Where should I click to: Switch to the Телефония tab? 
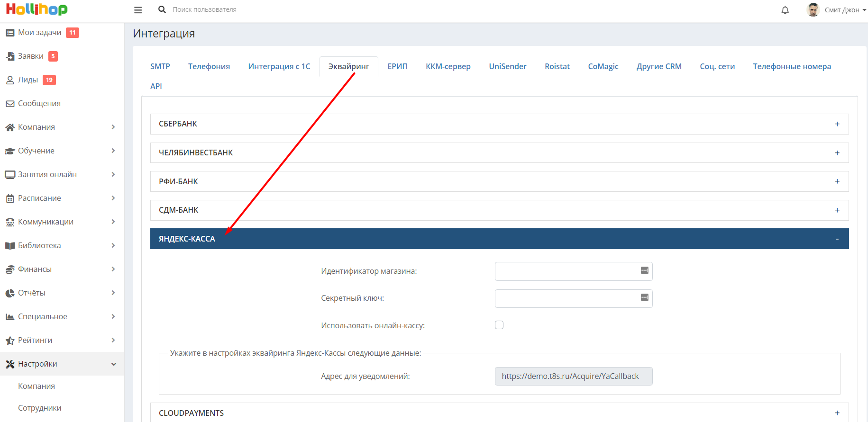pyautogui.click(x=209, y=66)
